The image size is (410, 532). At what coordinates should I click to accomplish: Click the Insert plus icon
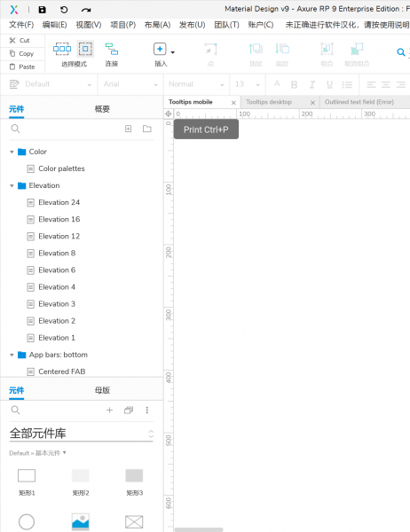pyautogui.click(x=160, y=49)
